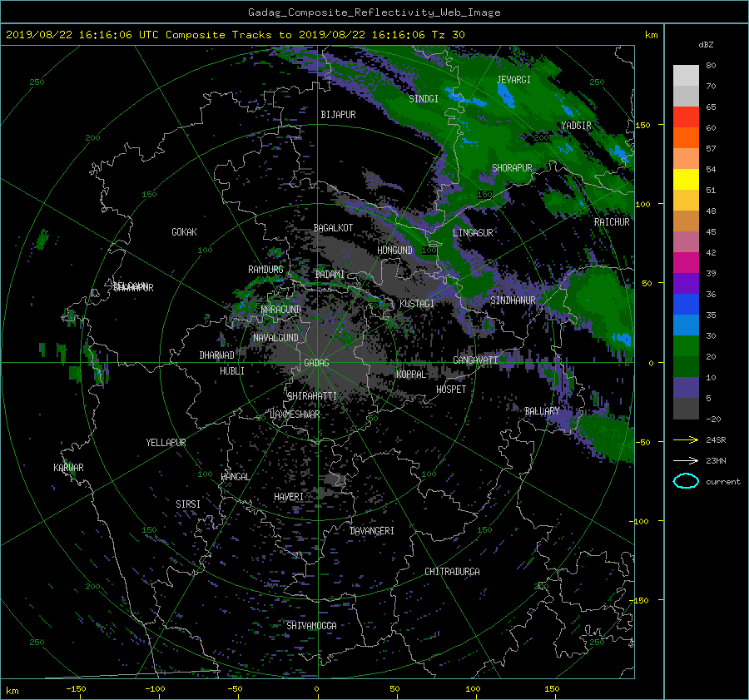Viewport: 749px width, 700px height.
Task: Click the 'JEVARGI' city label
Action: click(x=513, y=79)
